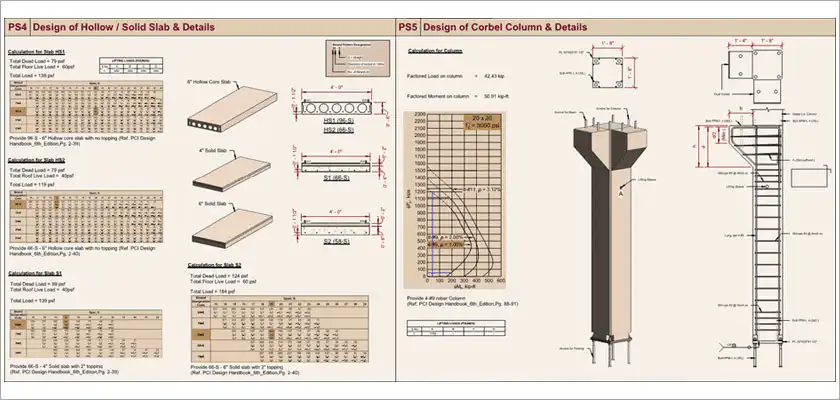This screenshot has width=840, height=400.
Task: Click the 'Design of Corbel Column & Details' title
Action: tap(505, 27)
